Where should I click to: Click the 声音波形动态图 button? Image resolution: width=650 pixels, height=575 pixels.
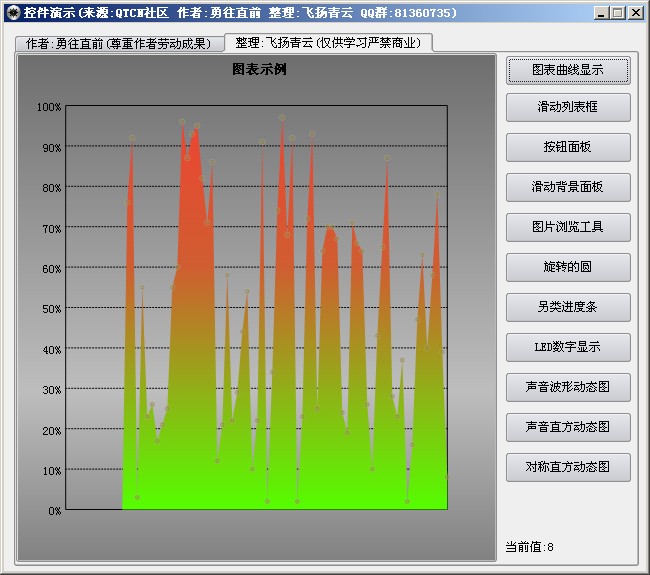[x=568, y=387]
